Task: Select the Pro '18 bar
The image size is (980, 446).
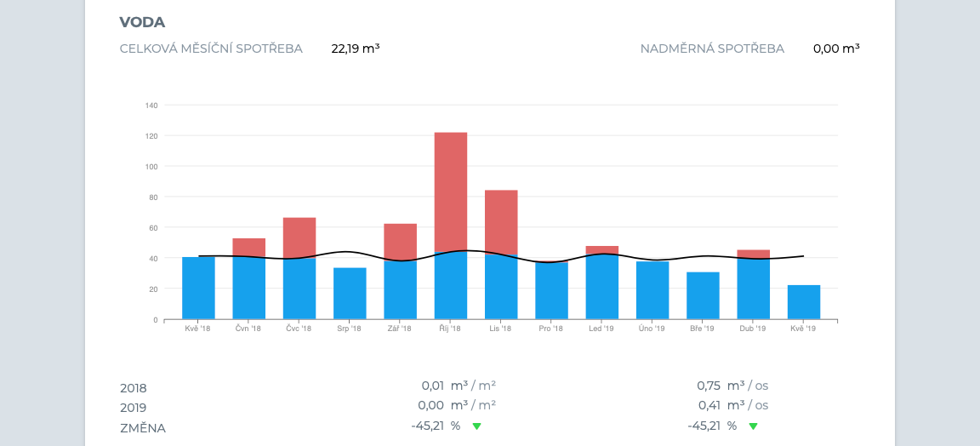Action: coord(551,291)
